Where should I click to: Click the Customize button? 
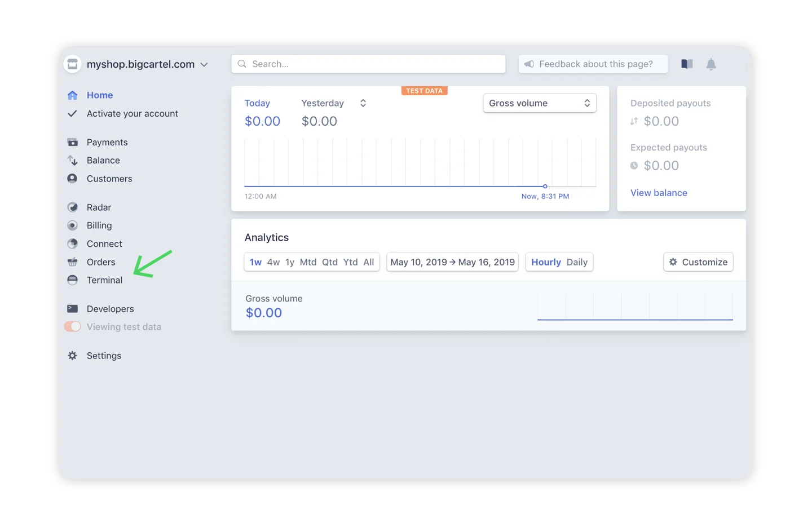(698, 262)
